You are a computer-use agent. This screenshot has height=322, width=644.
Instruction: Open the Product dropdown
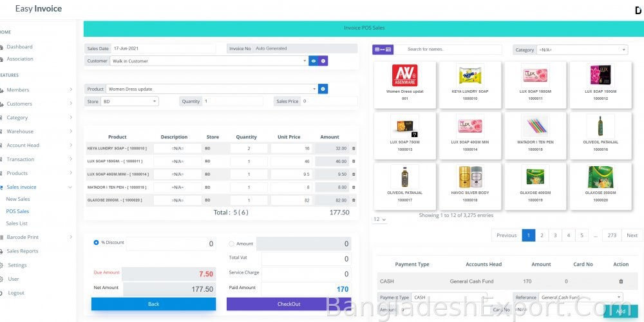tap(212, 89)
